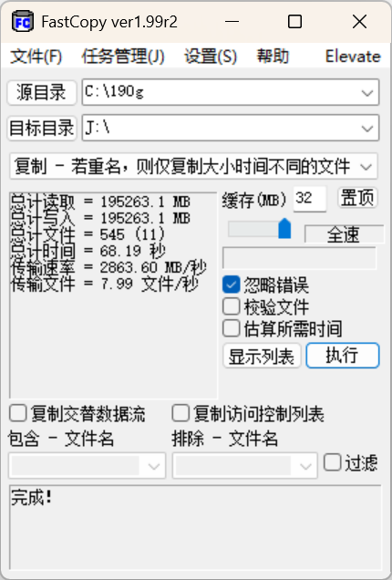Tick the 估算所需时间 checkbox
Image resolution: width=392 pixels, height=580 pixels.
tap(232, 328)
